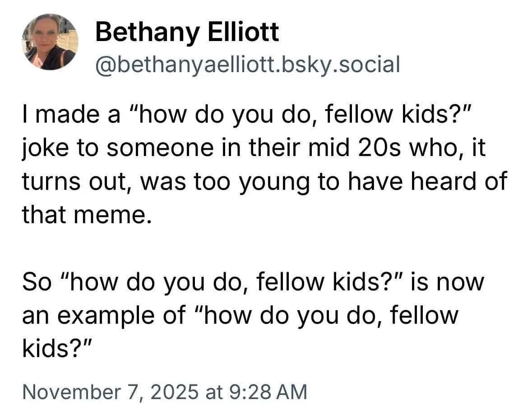The image size is (532, 418).
Task: Click the display name Bethany Elliott
Action: coord(187,32)
